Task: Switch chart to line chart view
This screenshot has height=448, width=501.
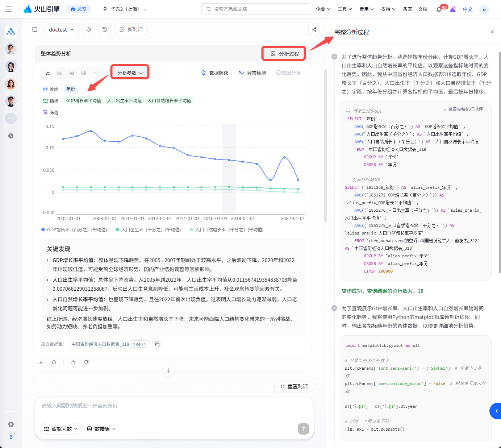Action: 48,73
